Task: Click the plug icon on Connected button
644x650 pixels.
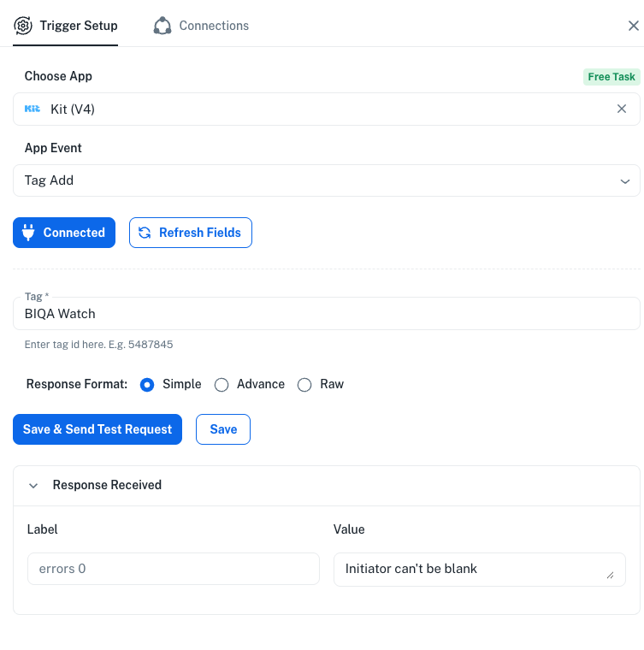Action: click(x=27, y=233)
